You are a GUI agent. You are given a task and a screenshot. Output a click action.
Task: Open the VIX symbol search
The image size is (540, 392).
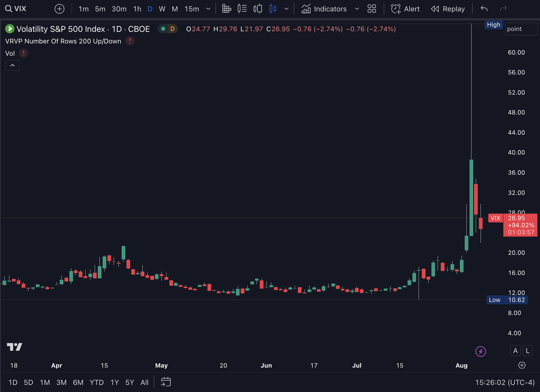[16, 9]
